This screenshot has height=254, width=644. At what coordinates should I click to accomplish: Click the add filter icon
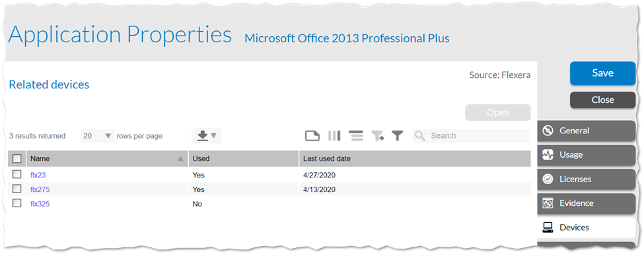377,136
